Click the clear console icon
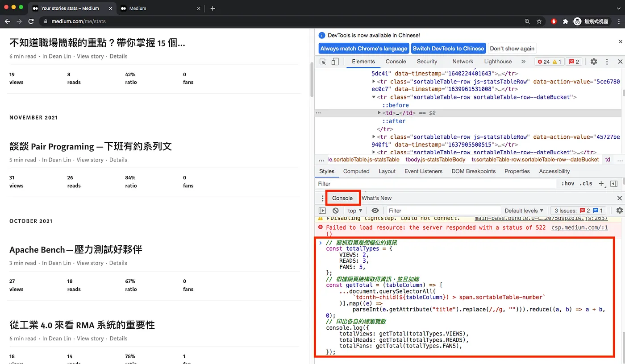Viewport: 625px width, 364px height. (335, 211)
